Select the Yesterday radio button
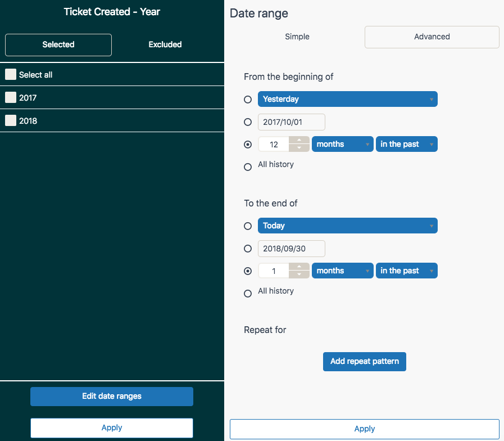Screen dimensions: 504x441 click(x=248, y=100)
